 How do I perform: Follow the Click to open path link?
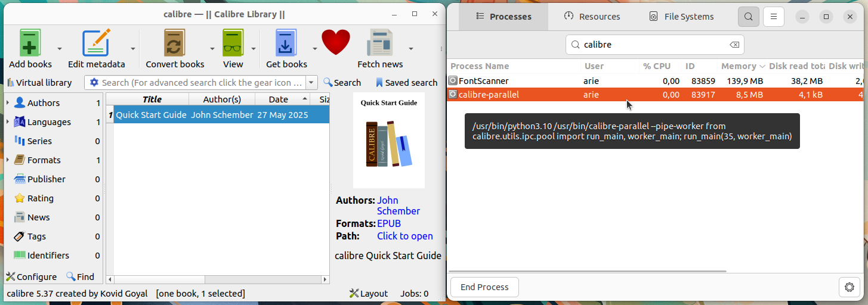tap(405, 236)
